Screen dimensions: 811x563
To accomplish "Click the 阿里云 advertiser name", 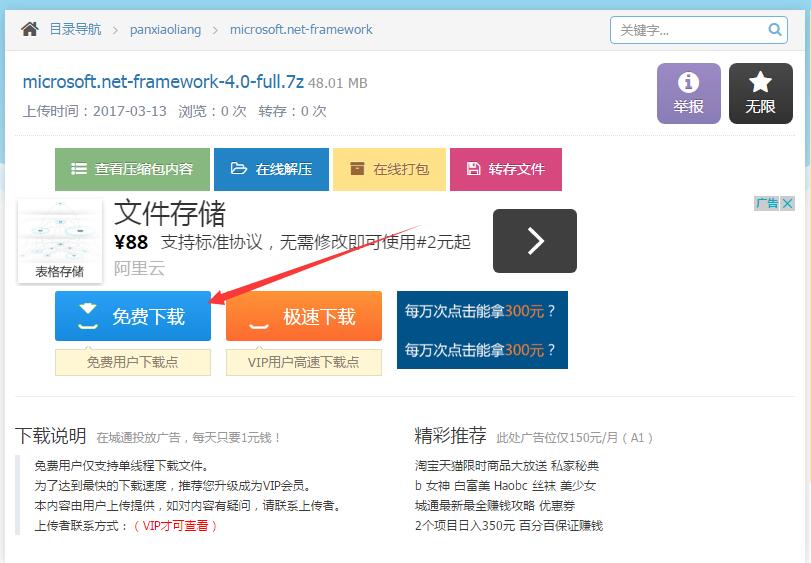I will click(x=139, y=268).
